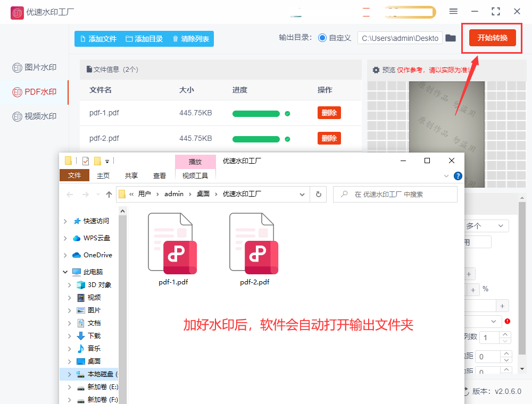Open the quick access toolbar customize dropdown

[107, 161]
